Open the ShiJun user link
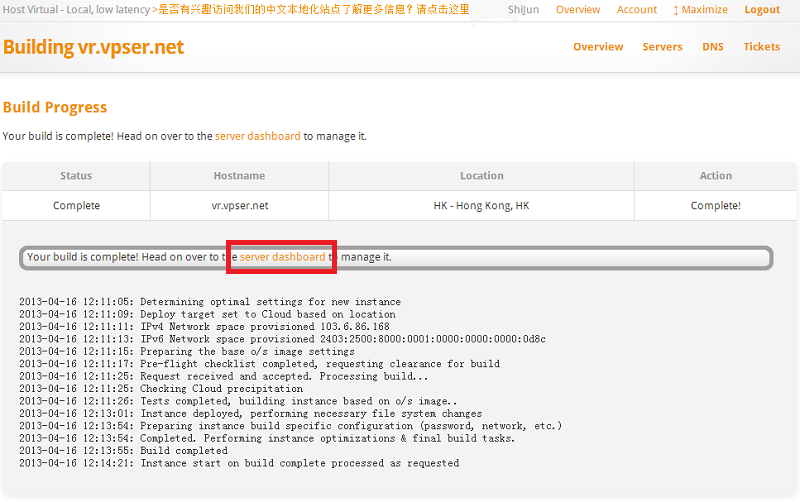800x502 pixels. (x=523, y=10)
